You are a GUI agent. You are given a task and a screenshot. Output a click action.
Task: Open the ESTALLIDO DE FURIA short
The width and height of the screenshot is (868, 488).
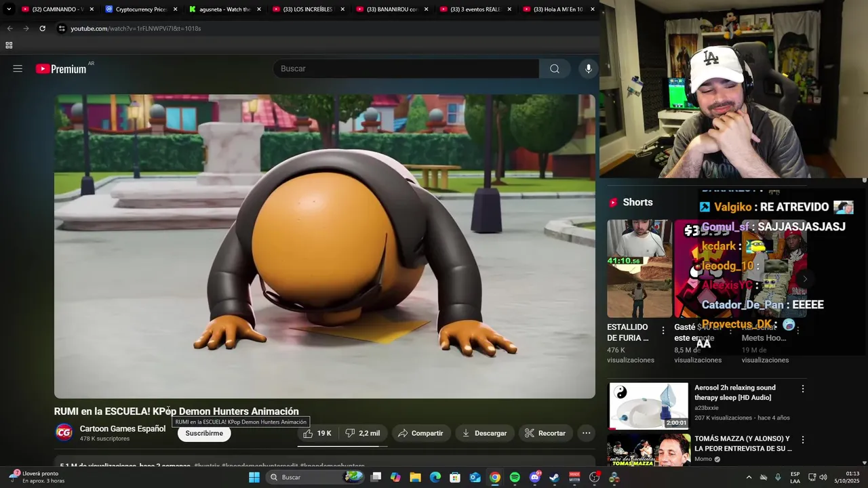tap(639, 268)
